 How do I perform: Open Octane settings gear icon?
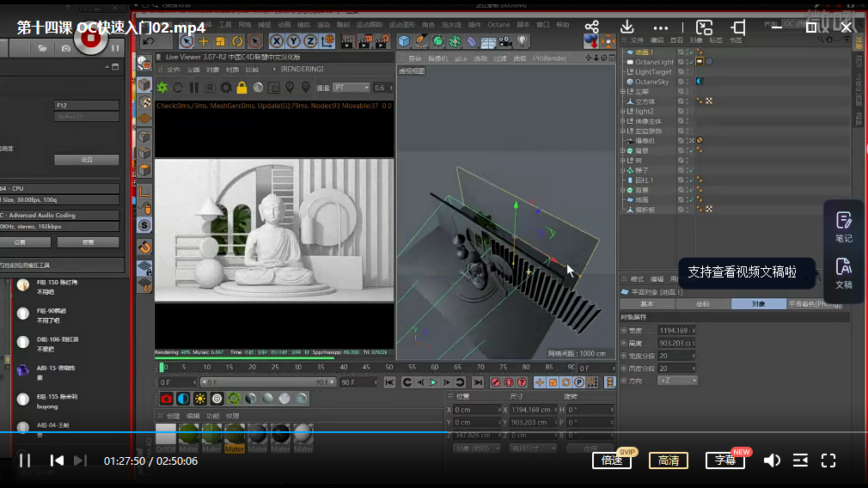coord(226,88)
